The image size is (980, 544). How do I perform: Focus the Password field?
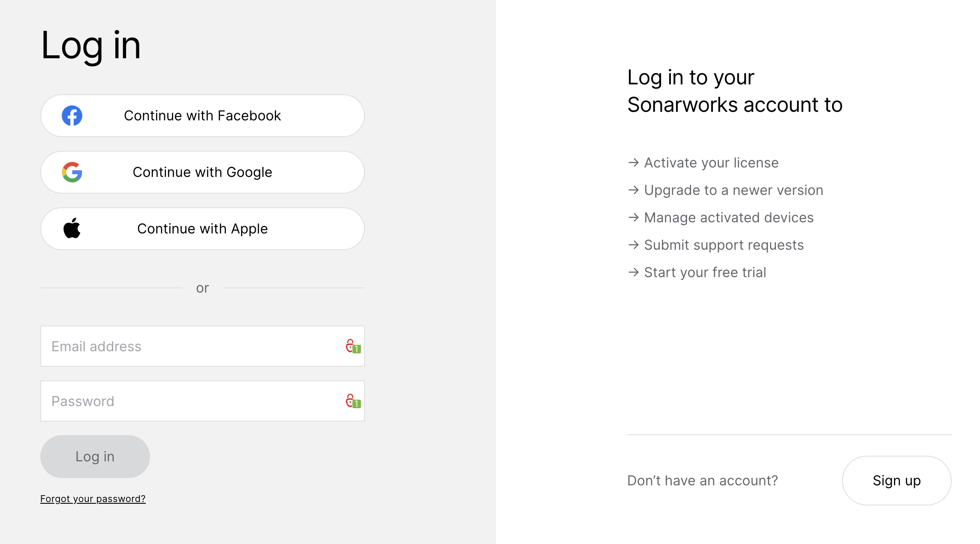point(202,401)
